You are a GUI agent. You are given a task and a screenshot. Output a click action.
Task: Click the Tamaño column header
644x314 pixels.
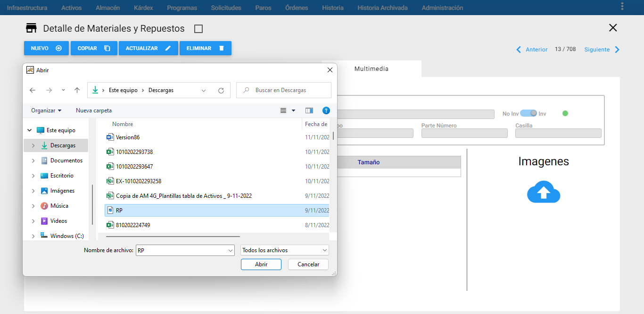coord(369,162)
